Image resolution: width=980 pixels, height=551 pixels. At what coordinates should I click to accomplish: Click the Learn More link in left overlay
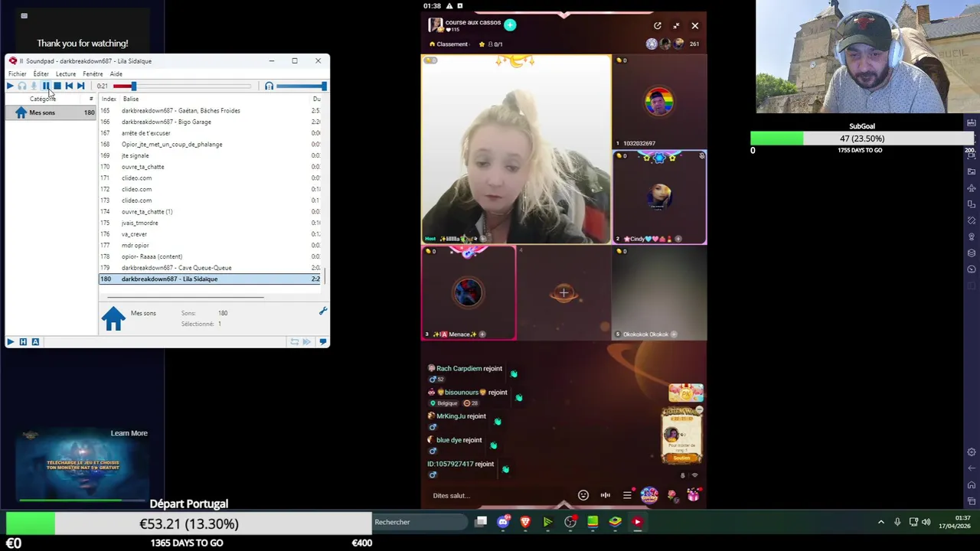pyautogui.click(x=129, y=433)
